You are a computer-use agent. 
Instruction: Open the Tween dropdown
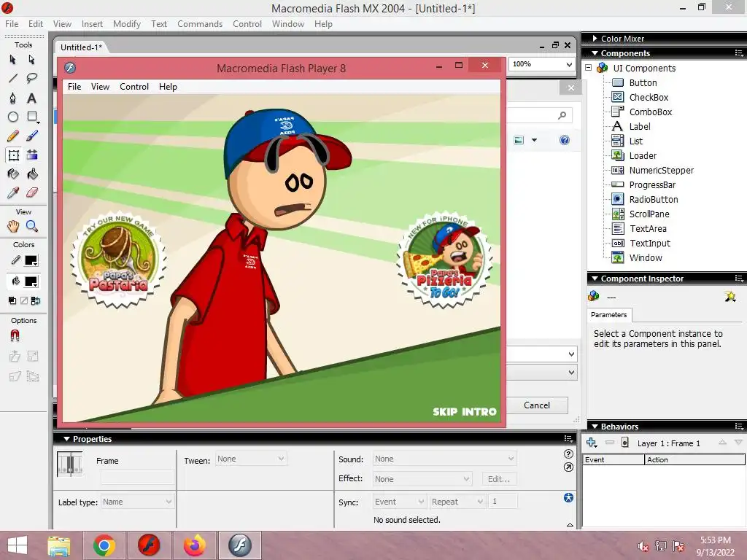click(x=251, y=459)
